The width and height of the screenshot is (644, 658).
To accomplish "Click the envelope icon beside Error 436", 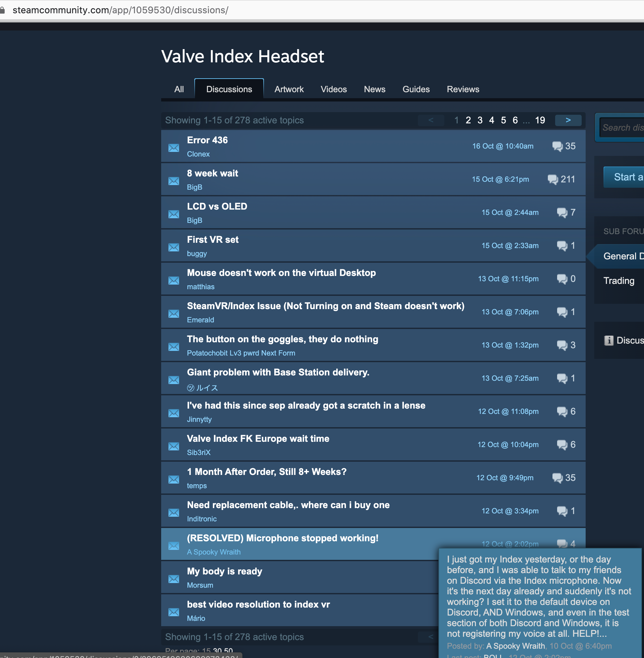I will tap(173, 148).
